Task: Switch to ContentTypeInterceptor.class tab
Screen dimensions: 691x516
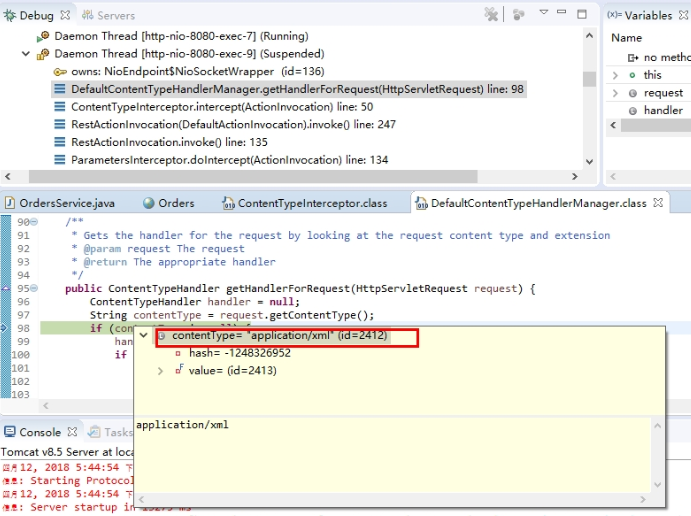Action: tap(305, 203)
